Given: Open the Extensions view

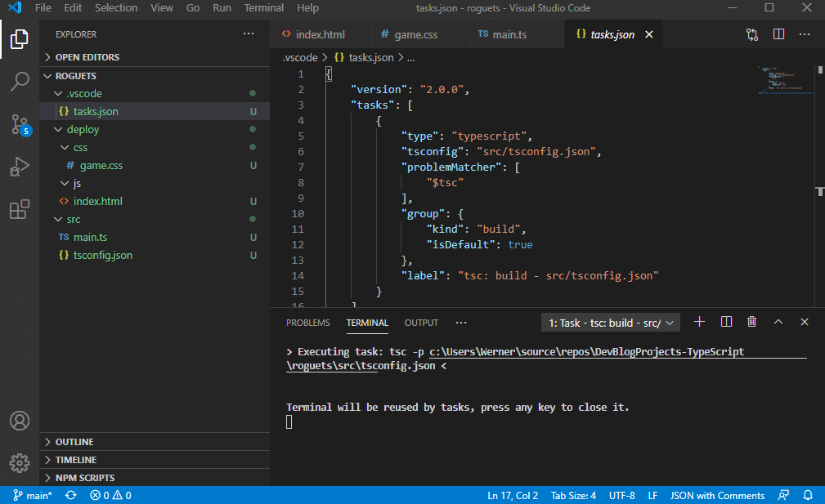Looking at the screenshot, I should pos(19,207).
